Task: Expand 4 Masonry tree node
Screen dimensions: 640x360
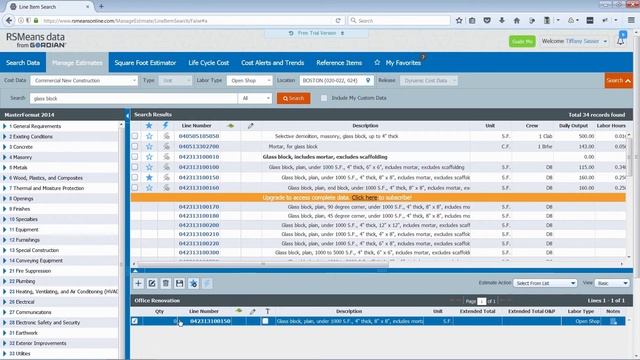Action: [x=5, y=157]
